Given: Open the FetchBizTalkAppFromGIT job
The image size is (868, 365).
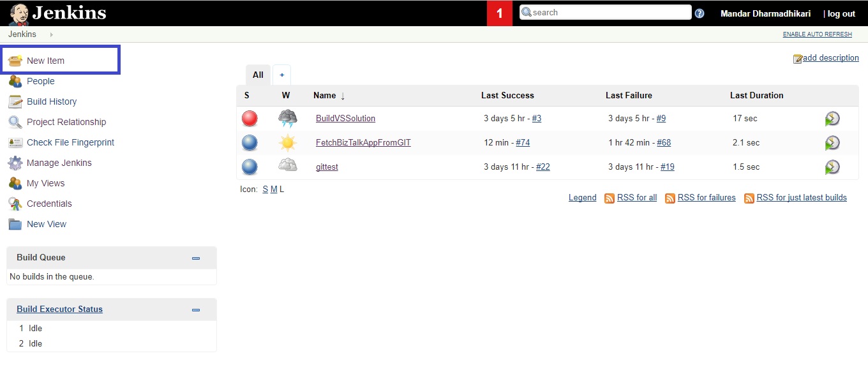Looking at the screenshot, I should 363,142.
